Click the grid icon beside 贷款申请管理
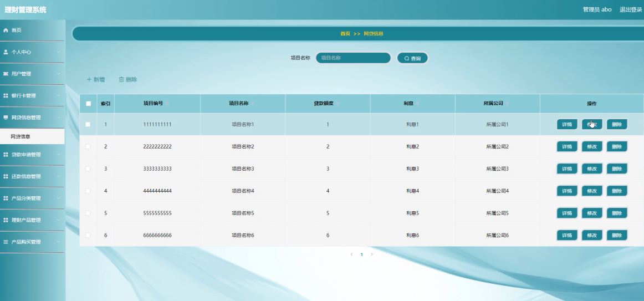 [x=6, y=155]
